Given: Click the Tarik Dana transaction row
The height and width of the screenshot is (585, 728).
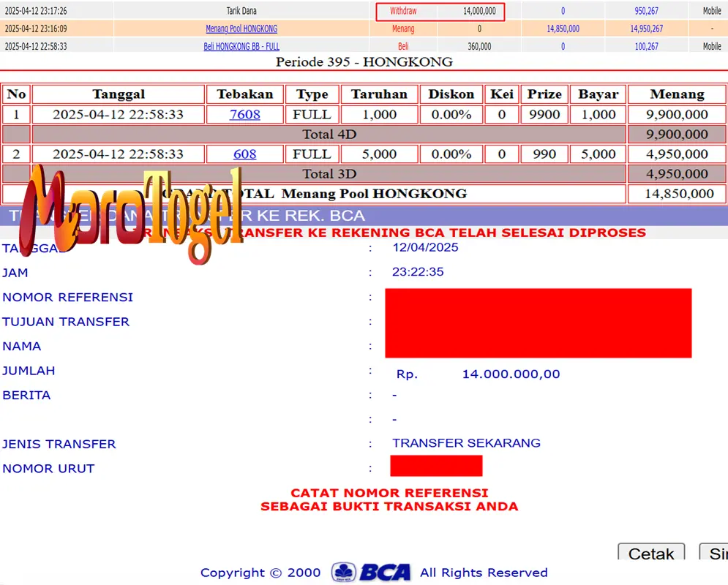Looking at the screenshot, I should (x=241, y=11).
